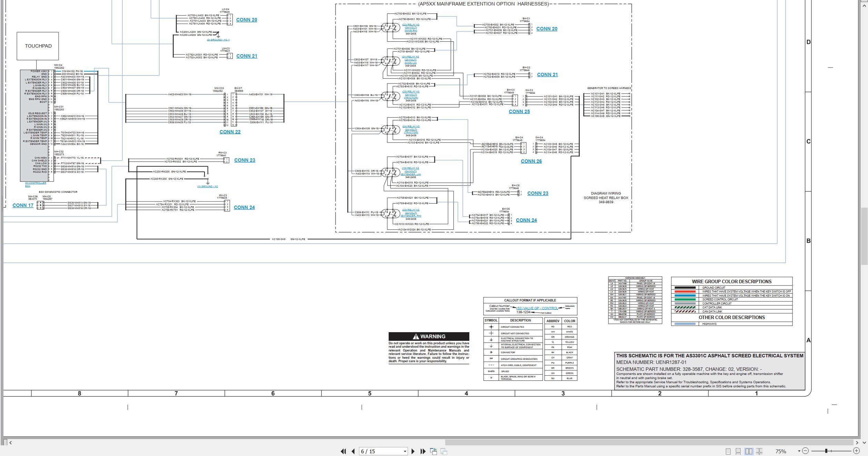Image resolution: width=868 pixels, height=456 pixels.
Task: Click the (52) VALVE GP - CONTROL callout example
Action: (x=537, y=308)
